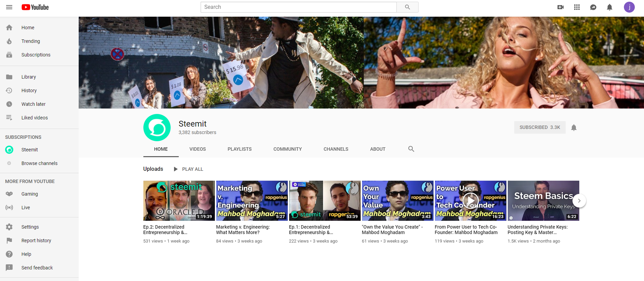The height and width of the screenshot is (281, 644).
Task: Select the HOME channel tab
Action: tap(161, 149)
